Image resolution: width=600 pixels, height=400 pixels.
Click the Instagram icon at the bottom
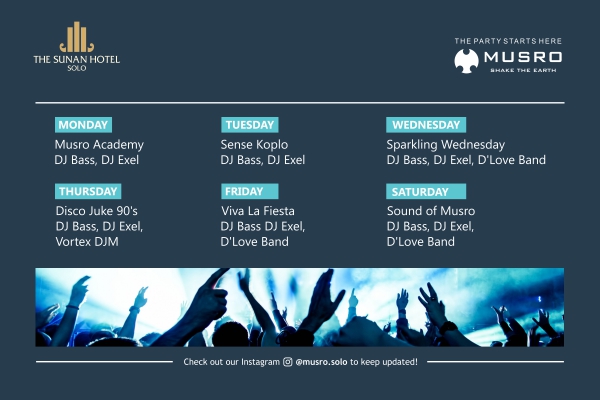288,361
